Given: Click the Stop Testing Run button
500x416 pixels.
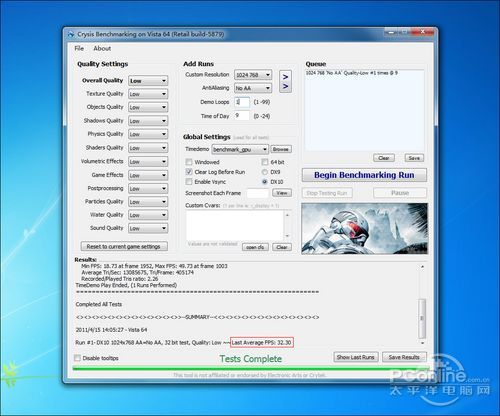Looking at the screenshot, I should point(327,193).
